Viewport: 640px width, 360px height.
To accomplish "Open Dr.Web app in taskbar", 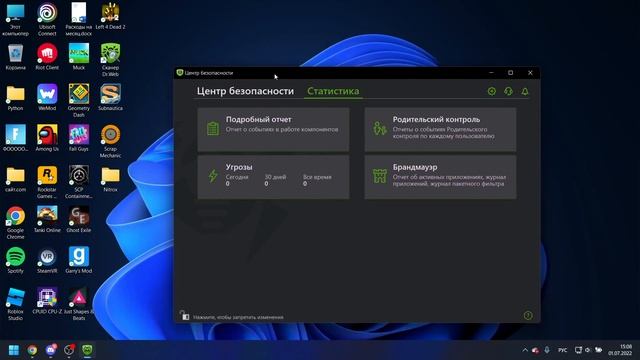I will (x=87, y=350).
